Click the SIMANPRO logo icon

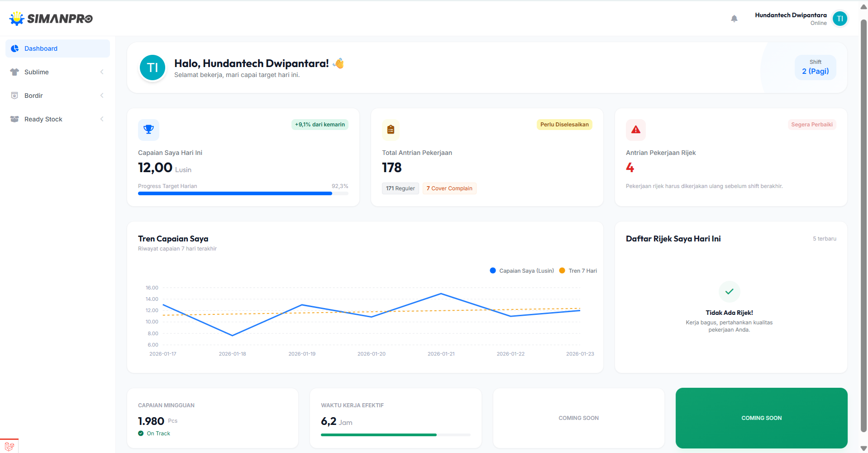point(16,18)
